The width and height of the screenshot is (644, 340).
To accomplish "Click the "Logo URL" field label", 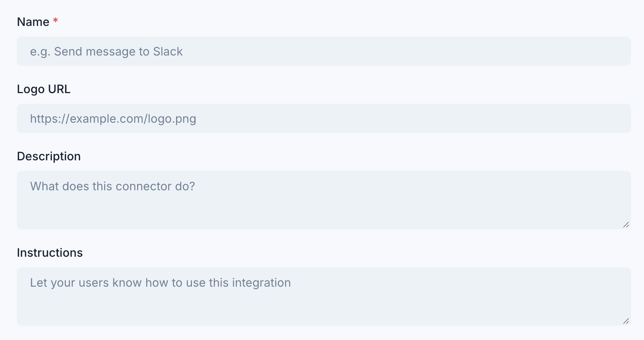I will click(43, 89).
